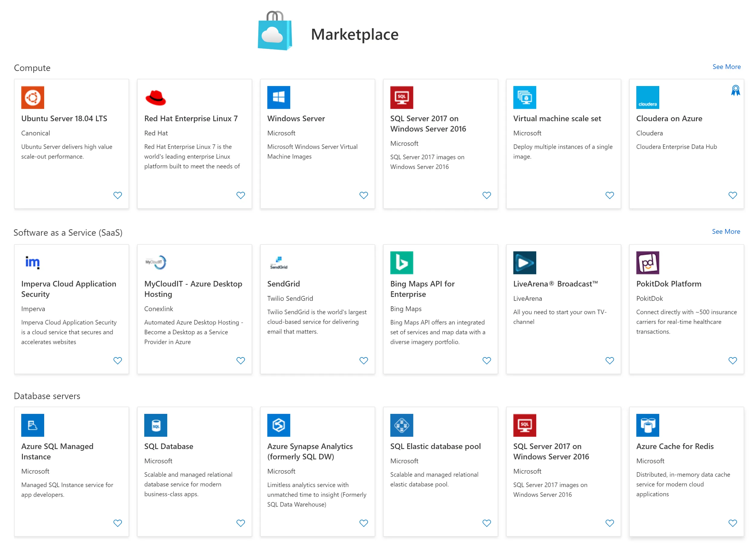Screen dimensions: 756x549
Task: Click the MyCloudIT logo icon
Action: pos(156,263)
